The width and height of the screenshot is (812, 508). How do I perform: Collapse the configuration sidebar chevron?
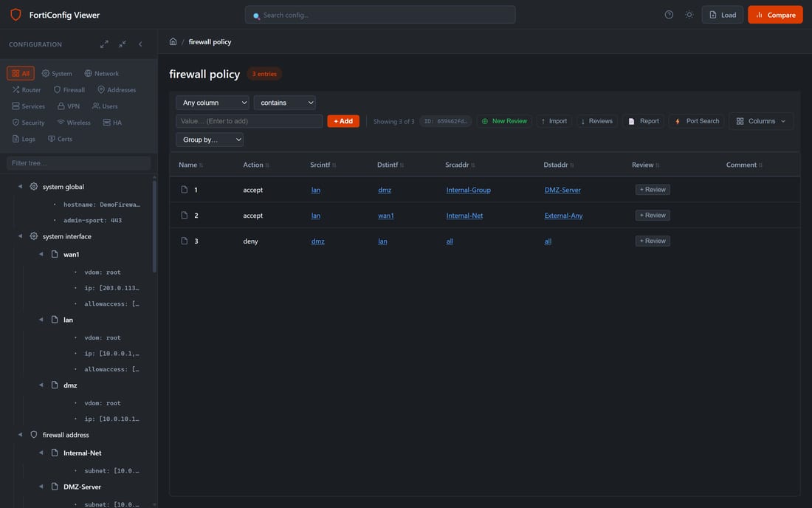pyautogui.click(x=140, y=44)
